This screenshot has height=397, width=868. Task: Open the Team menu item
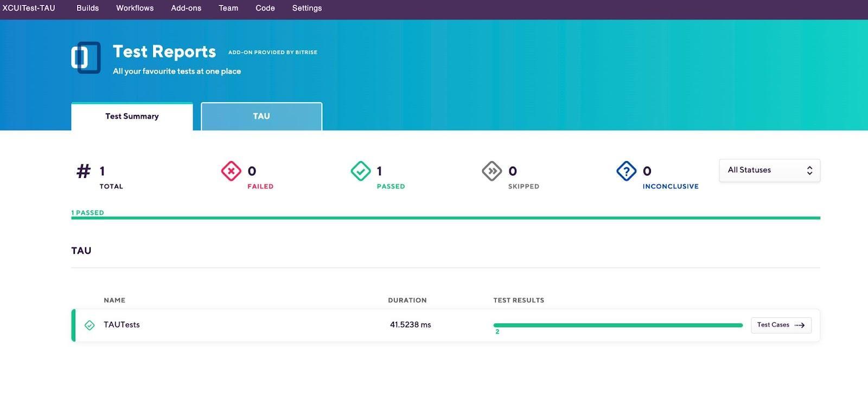coord(228,8)
